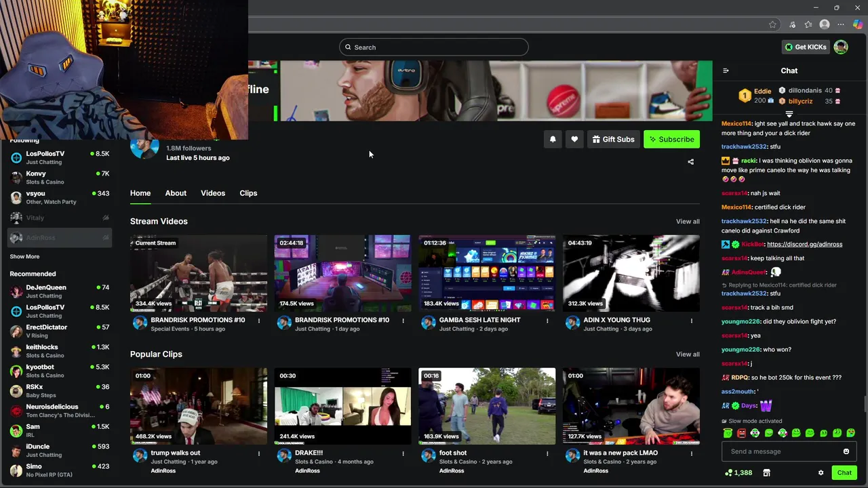
Task: Send message with the Chat button
Action: pos(844,472)
